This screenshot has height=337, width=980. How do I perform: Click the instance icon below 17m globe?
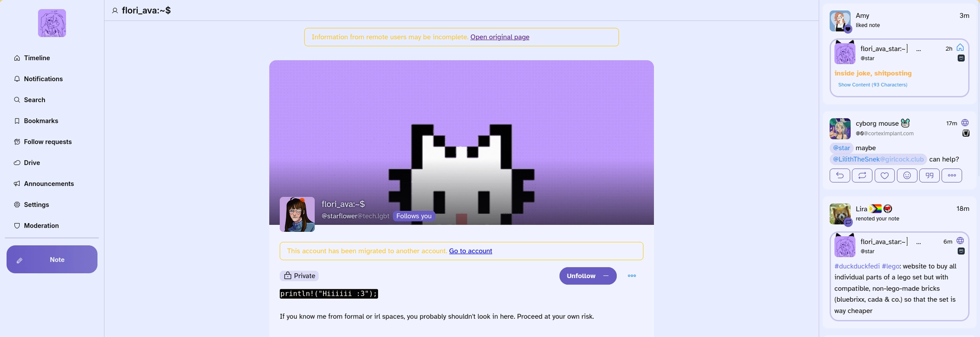coord(966,133)
